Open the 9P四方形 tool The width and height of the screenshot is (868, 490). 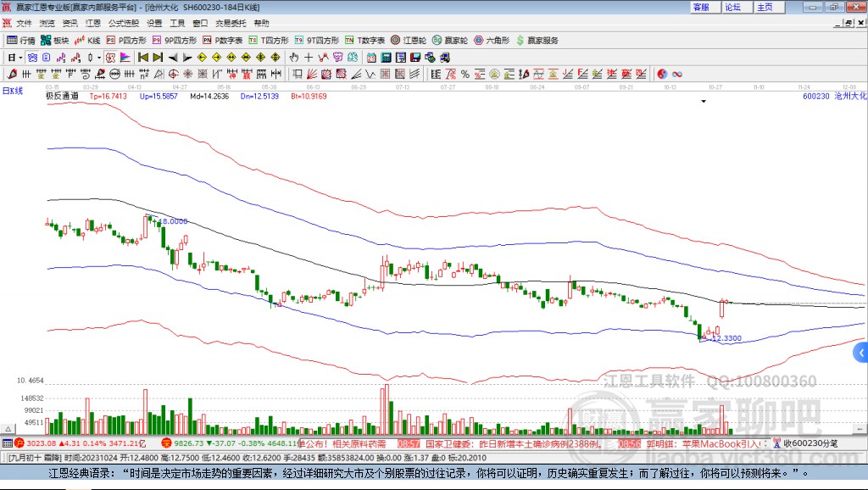(175, 41)
